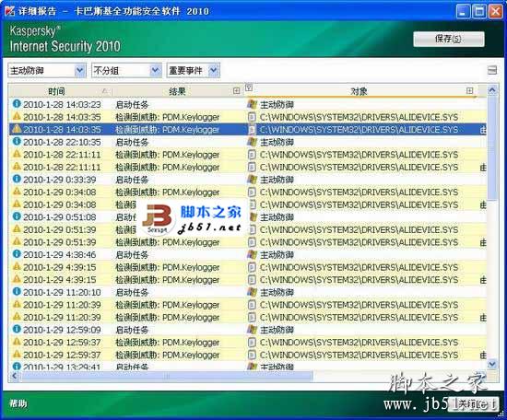Click info icon of 14:03:23 row

17,104
